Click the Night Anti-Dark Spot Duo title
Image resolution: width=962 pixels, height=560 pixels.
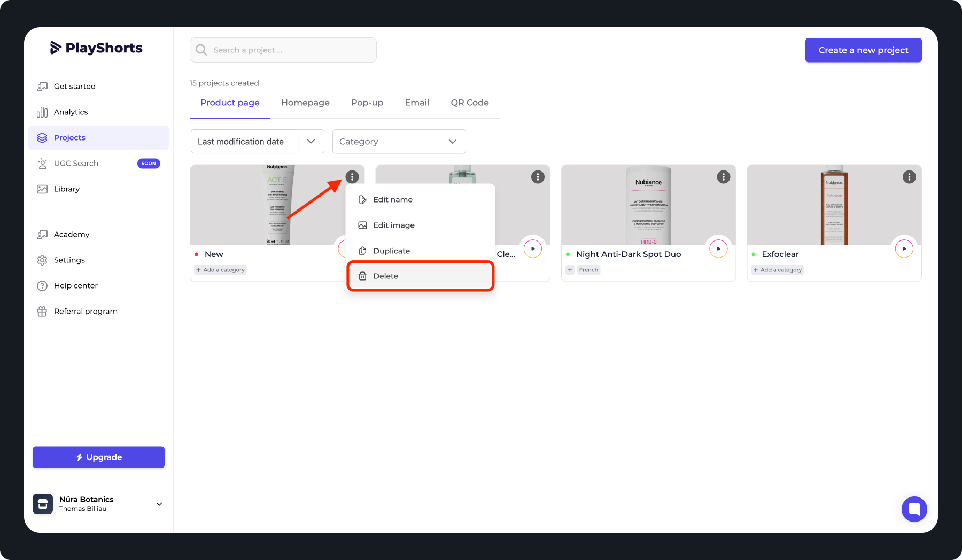click(x=629, y=254)
